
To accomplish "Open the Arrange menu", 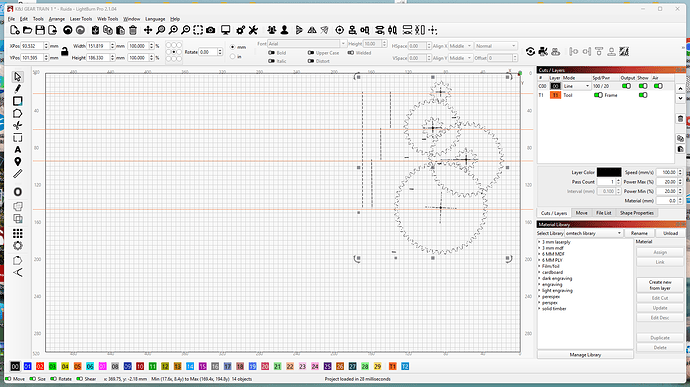I will pos(57,19).
